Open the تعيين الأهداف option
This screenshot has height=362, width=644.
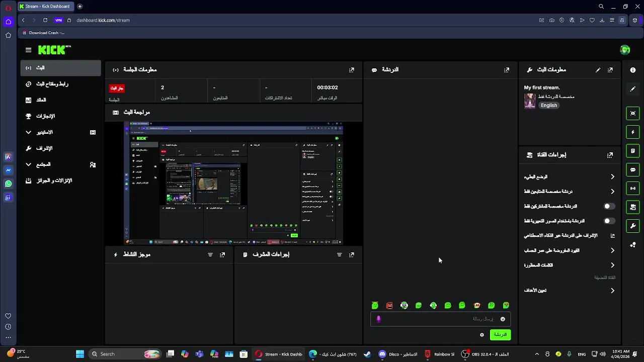pyautogui.click(x=569, y=291)
